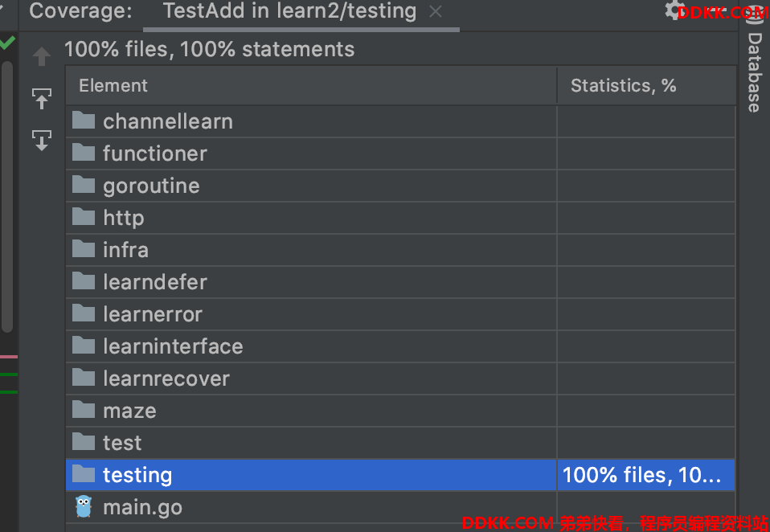This screenshot has height=532, width=770.
Task: Open coverage settings gear icon
Action: click(x=674, y=10)
